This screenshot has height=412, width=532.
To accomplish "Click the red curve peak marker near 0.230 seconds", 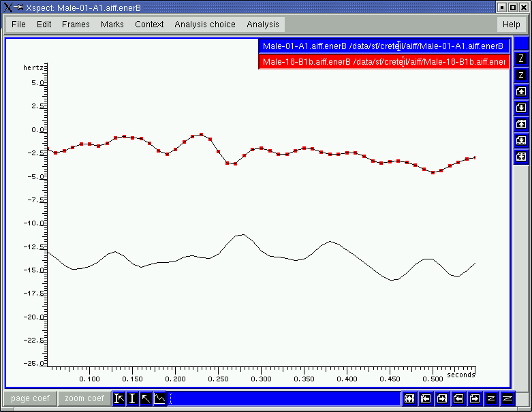I will [201, 135].
